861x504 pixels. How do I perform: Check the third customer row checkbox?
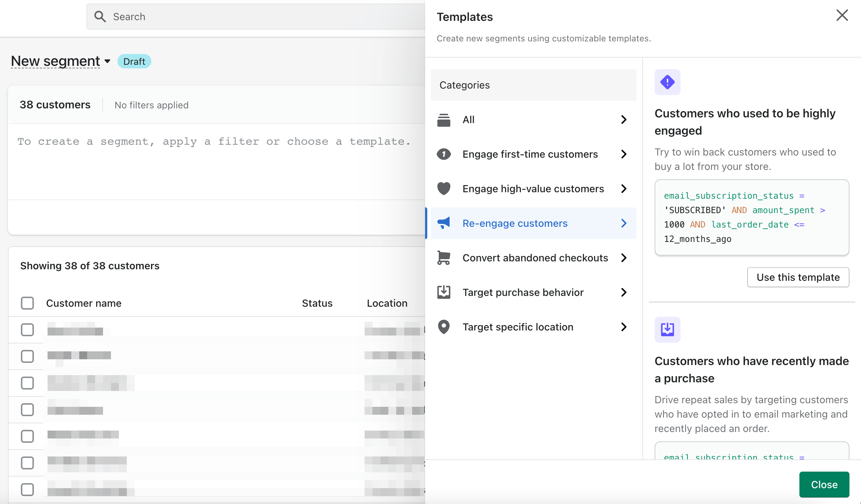click(x=27, y=383)
